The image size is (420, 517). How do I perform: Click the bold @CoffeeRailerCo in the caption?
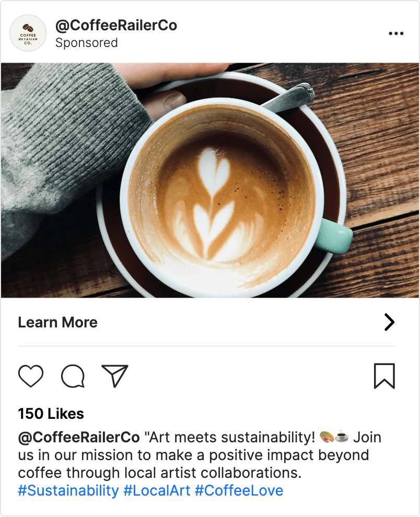coord(79,437)
